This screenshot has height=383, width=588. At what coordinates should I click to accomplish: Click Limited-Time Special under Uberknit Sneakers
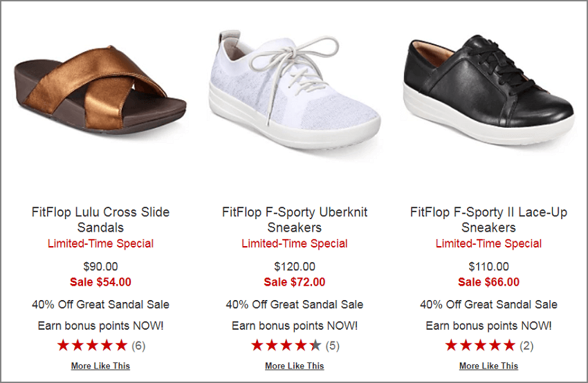[x=295, y=243]
